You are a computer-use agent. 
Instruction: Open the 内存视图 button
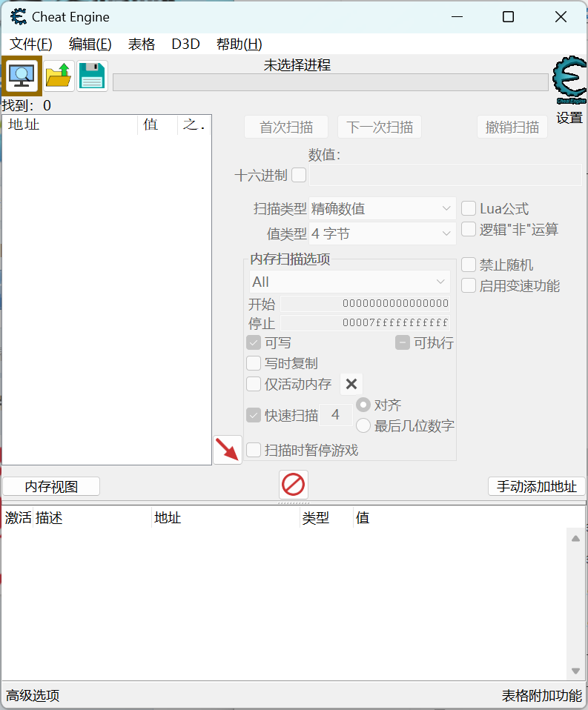pyautogui.click(x=51, y=486)
